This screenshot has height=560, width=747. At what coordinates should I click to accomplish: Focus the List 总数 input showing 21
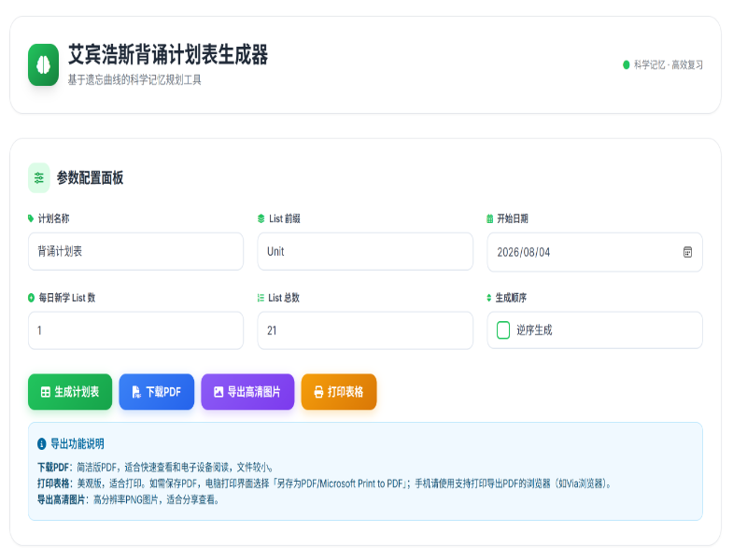pos(365,330)
